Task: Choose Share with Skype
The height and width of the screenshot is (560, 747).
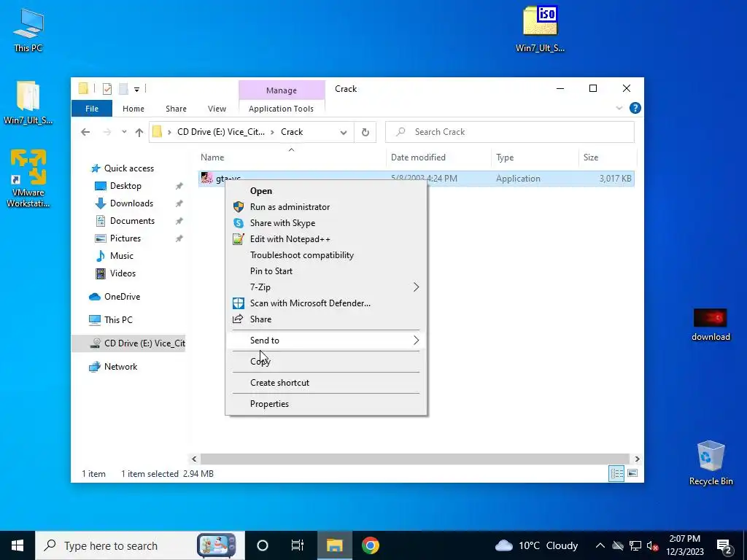Action: (326, 223)
